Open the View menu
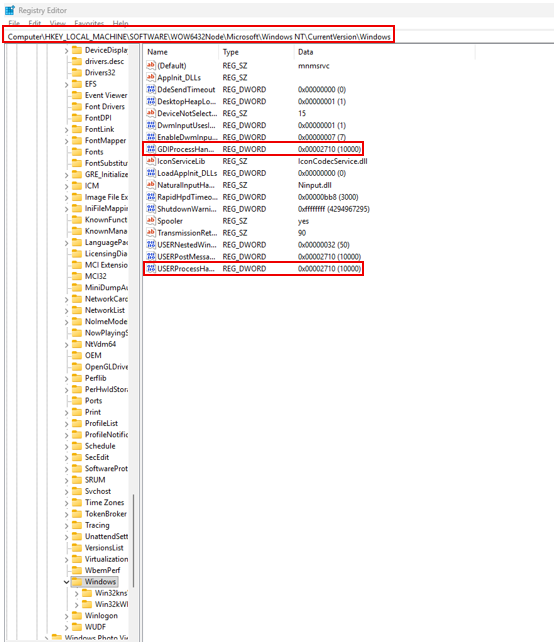Image resolution: width=559 pixels, height=642 pixels. pos(58,23)
